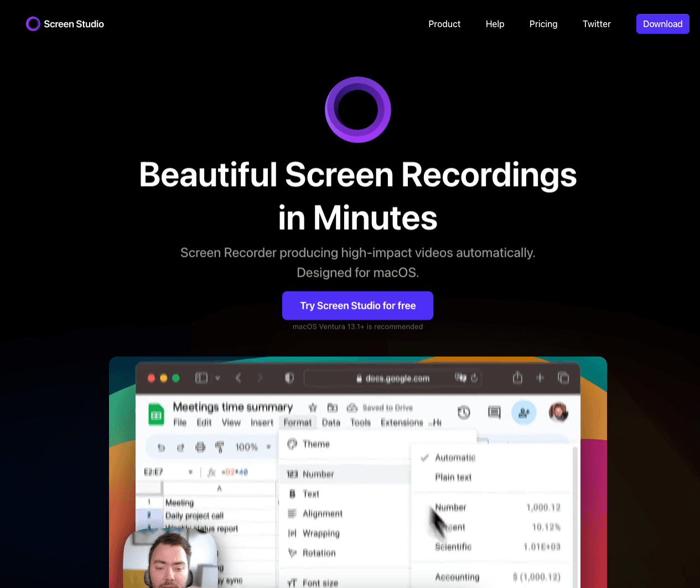Go to the Pricing page
700x588 pixels.
click(543, 24)
